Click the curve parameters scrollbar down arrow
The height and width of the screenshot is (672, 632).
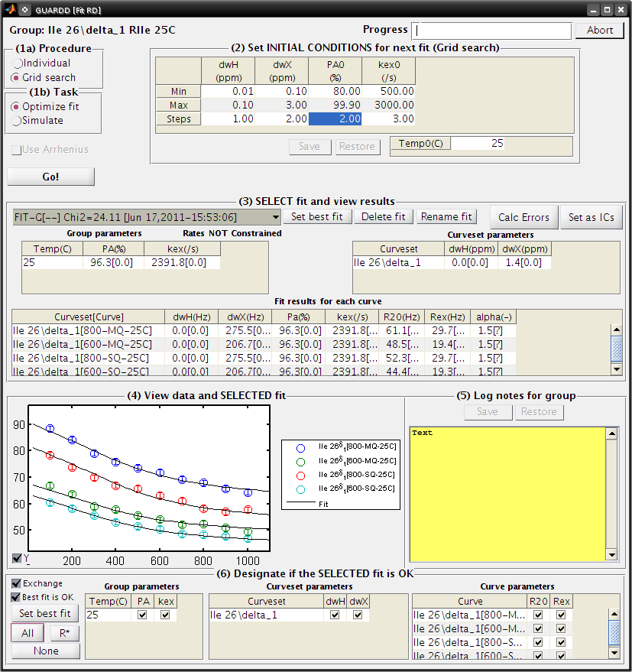tap(614, 653)
